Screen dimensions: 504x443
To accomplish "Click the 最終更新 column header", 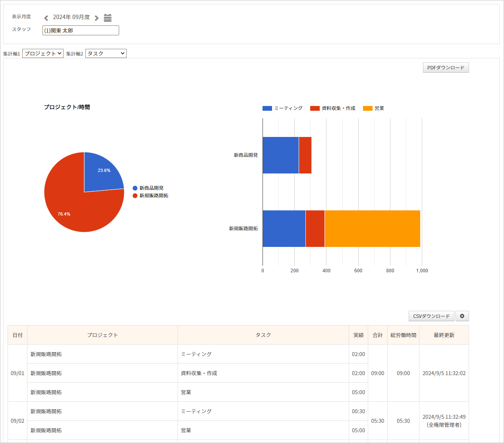I will tap(444, 335).
